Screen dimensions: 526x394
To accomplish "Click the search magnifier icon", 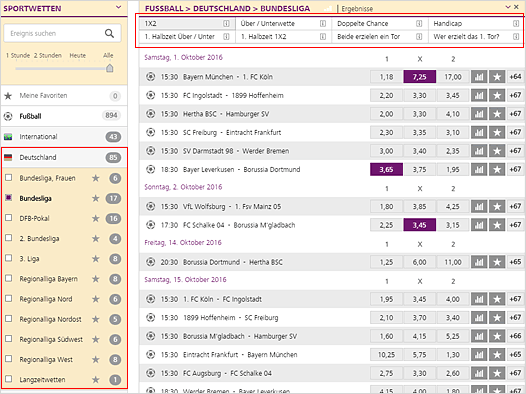I will (109, 33).
